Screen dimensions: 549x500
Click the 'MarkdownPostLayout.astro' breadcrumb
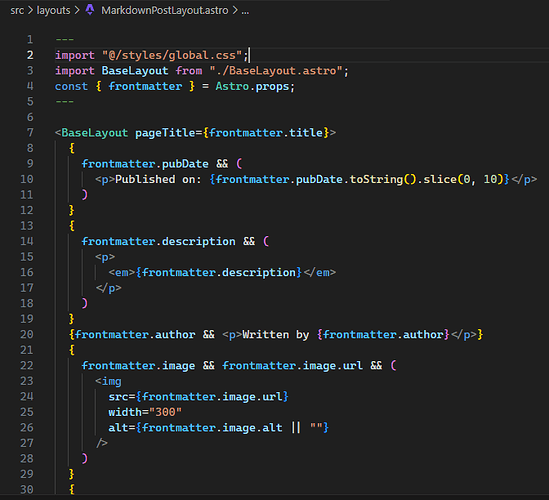point(165,11)
